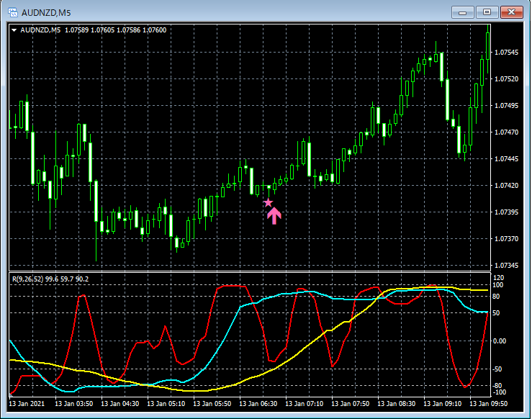Click the separator between chart and indicator
Viewport: 532px width, 419px height.
tap(248, 272)
